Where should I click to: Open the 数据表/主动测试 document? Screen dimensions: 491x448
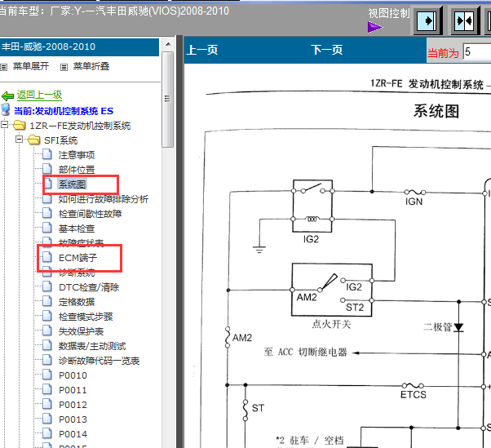[92, 346]
